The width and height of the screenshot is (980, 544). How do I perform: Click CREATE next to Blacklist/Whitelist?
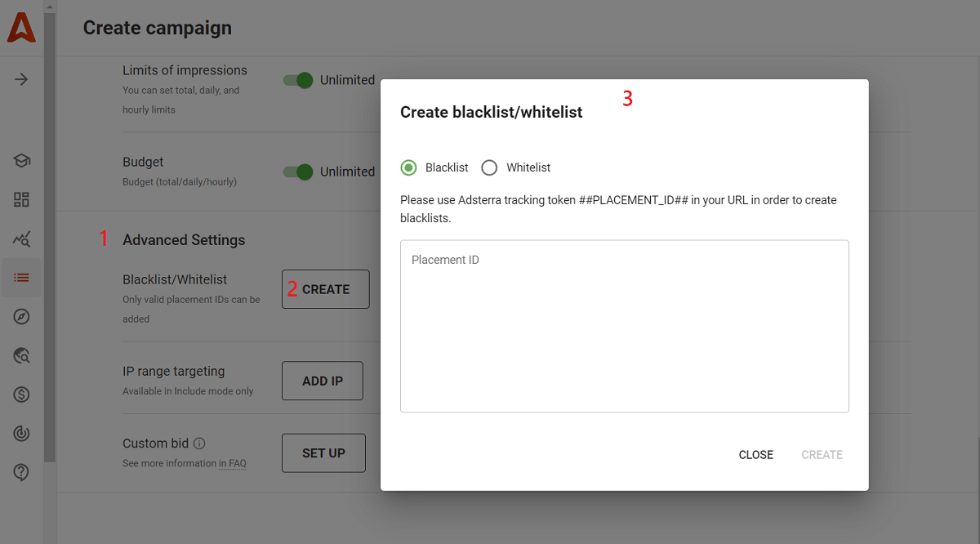click(325, 288)
